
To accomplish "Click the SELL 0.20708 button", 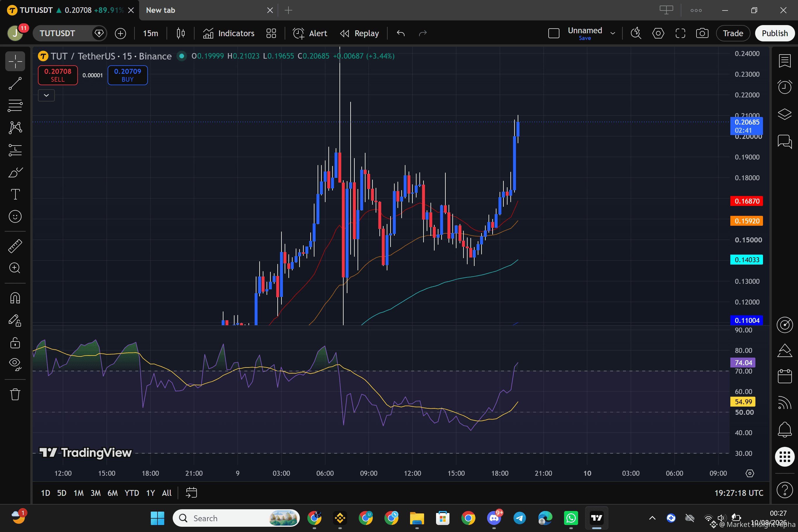I will tap(58, 75).
